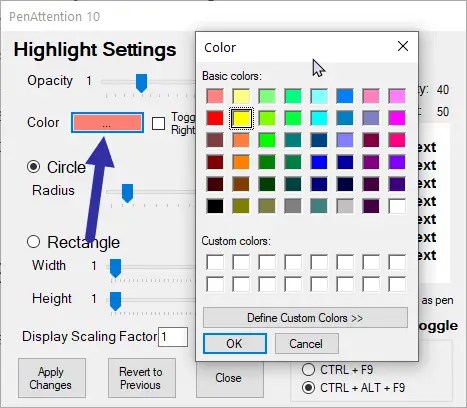
Task: Click the Close button in PenAttention
Action: [229, 379]
